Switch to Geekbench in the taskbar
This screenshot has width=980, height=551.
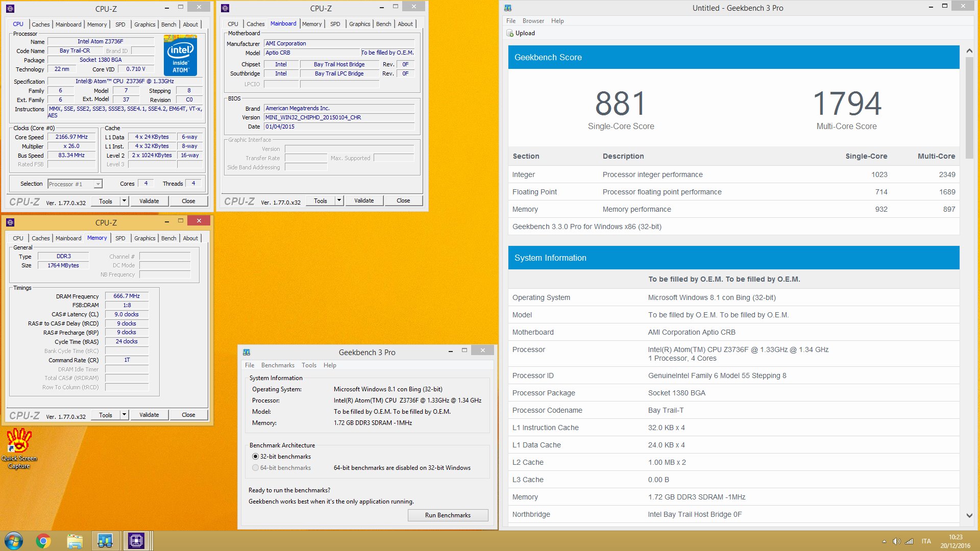click(105, 541)
